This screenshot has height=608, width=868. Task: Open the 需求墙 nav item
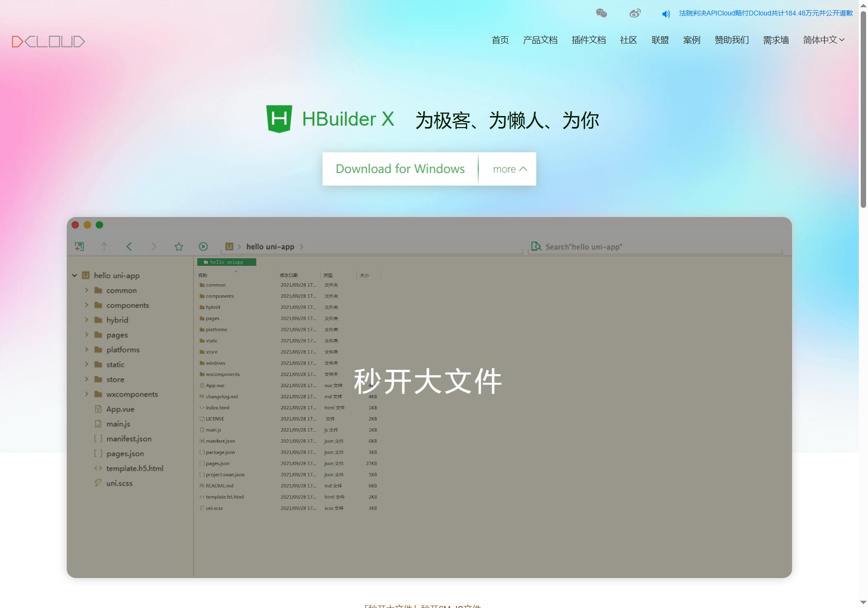point(776,40)
